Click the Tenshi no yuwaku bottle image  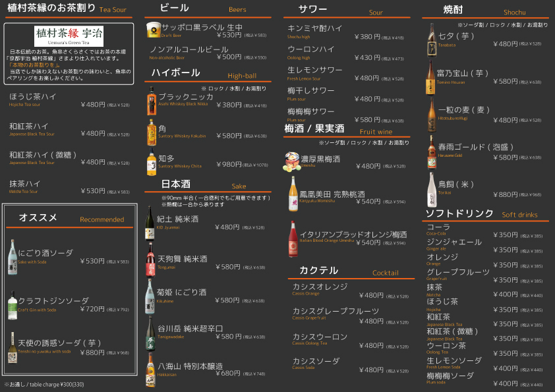tap(13, 348)
